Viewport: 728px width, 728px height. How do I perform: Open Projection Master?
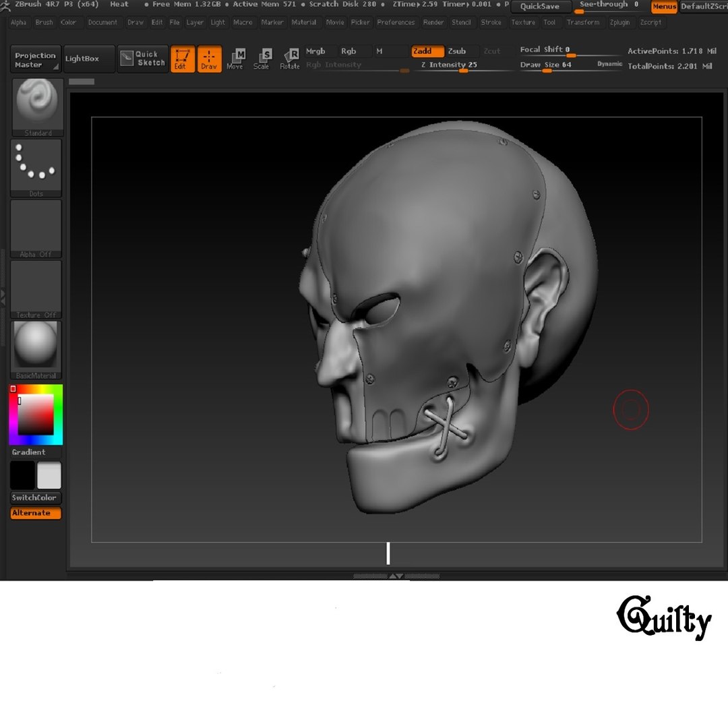[x=36, y=59]
